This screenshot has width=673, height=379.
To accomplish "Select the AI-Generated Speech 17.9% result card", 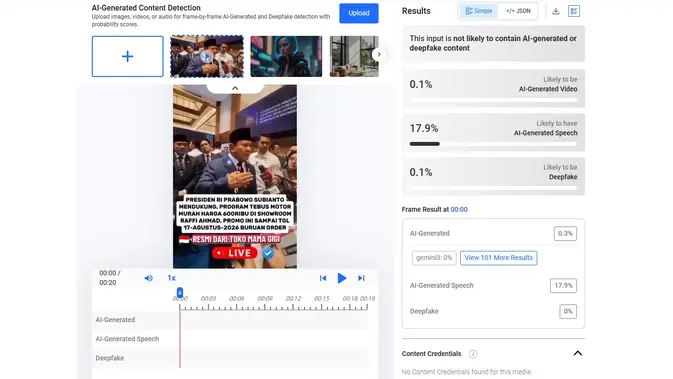I will click(x=493, y=132).
